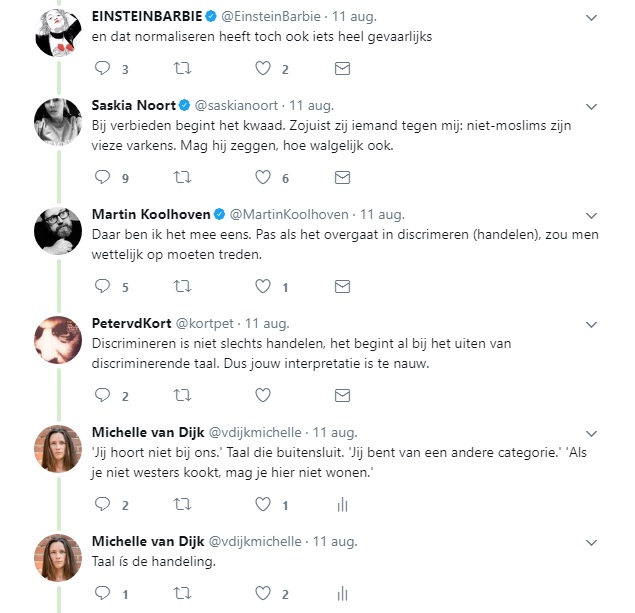The image size is (635, 613).
Task: Open tweet activity on 'Taal ís de handeling' tweet
Action: tap(342, 594)
